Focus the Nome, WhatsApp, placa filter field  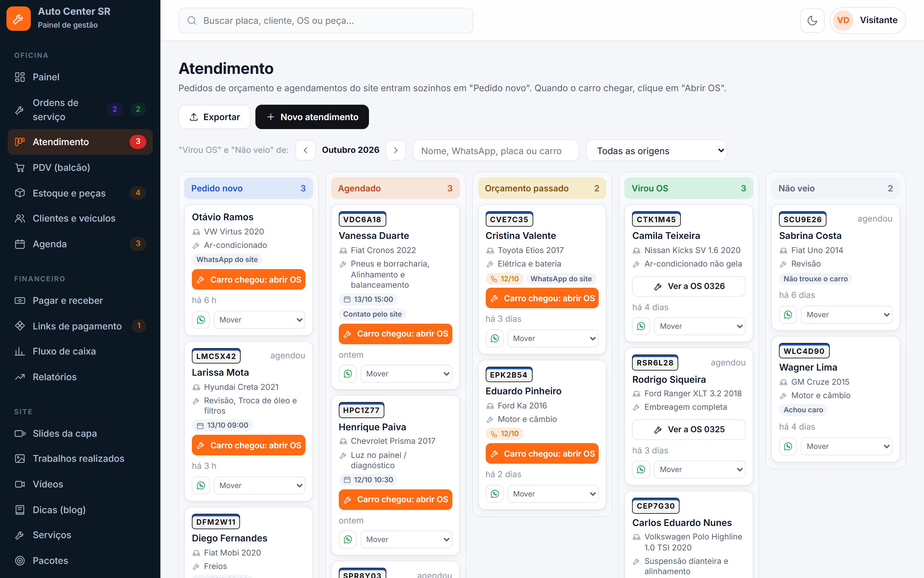[x=496, y=151]
